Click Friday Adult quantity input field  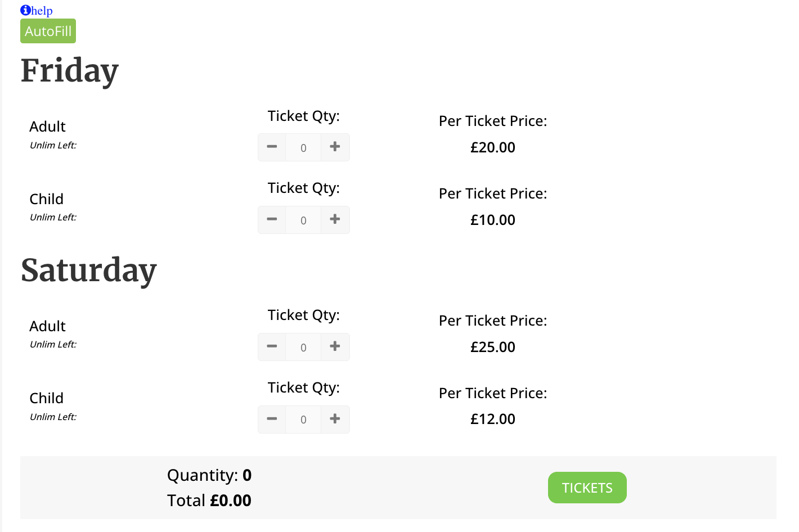tap(303, 147)
